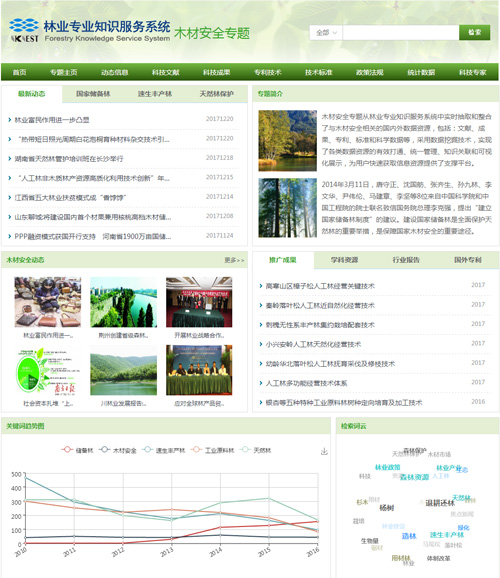Open news item 林业富民作用进一步凸显
Screen dimensions: 500x578
point(52,120)
